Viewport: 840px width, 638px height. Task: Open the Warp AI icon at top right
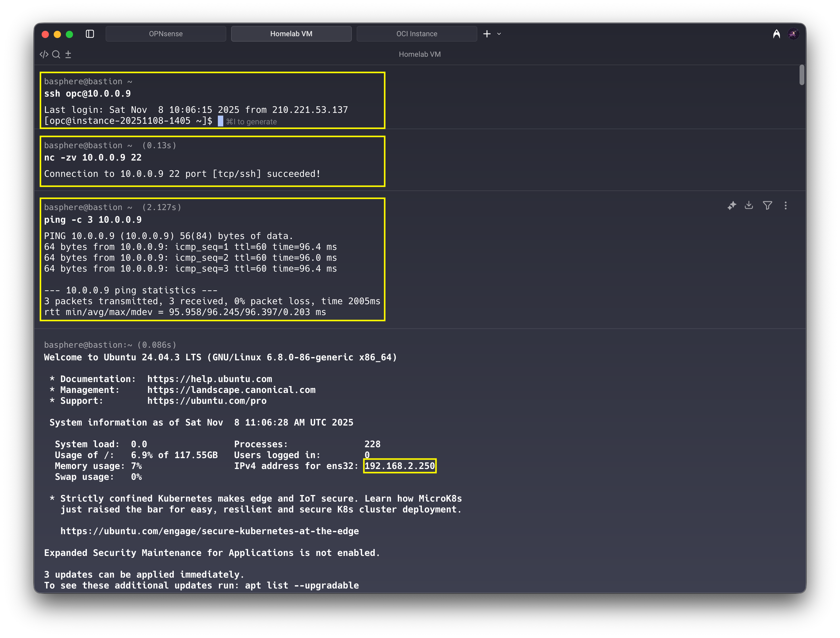coord(777,34)
